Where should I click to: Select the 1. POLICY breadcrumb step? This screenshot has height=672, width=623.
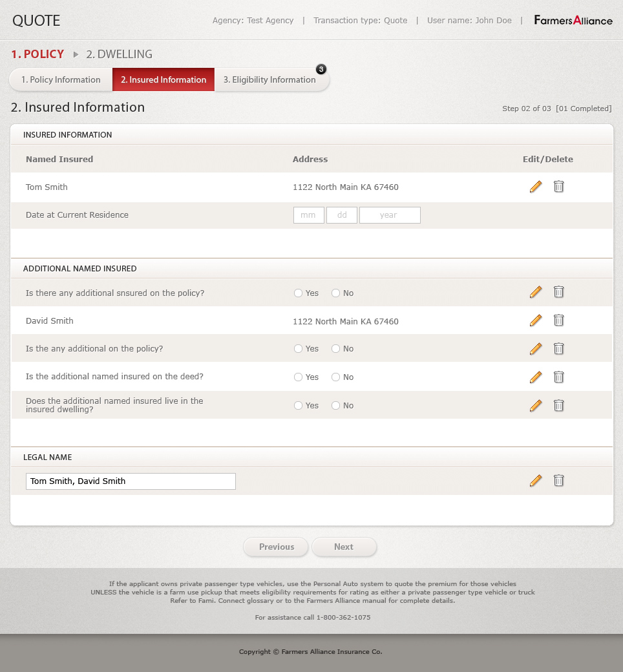click(x=37, y=54)
